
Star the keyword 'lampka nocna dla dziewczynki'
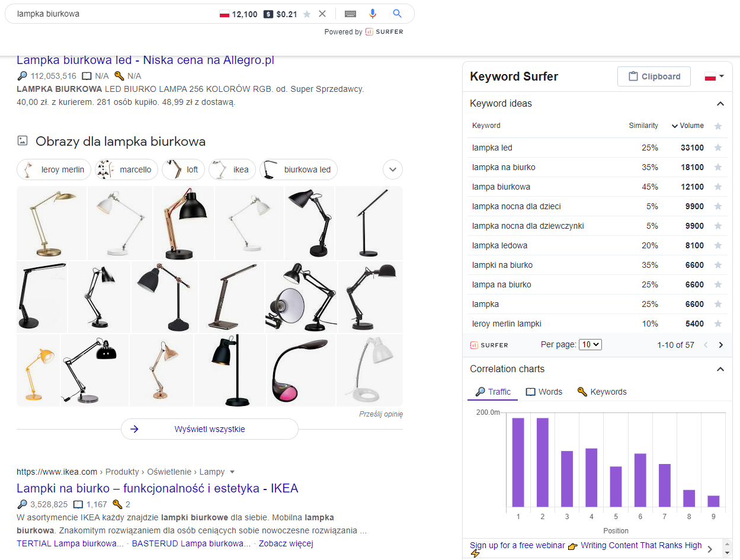point(718,226)
